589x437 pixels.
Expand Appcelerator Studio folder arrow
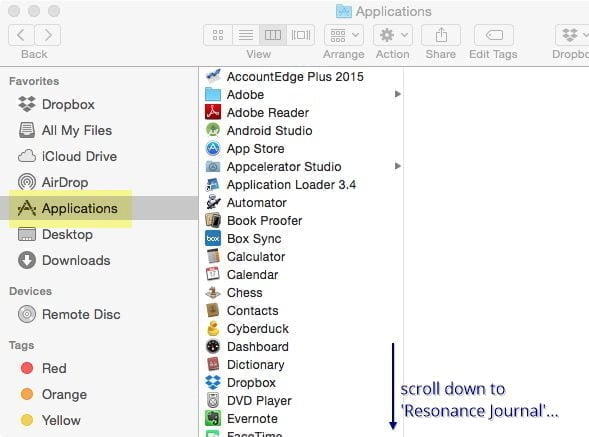coord(397,166)
